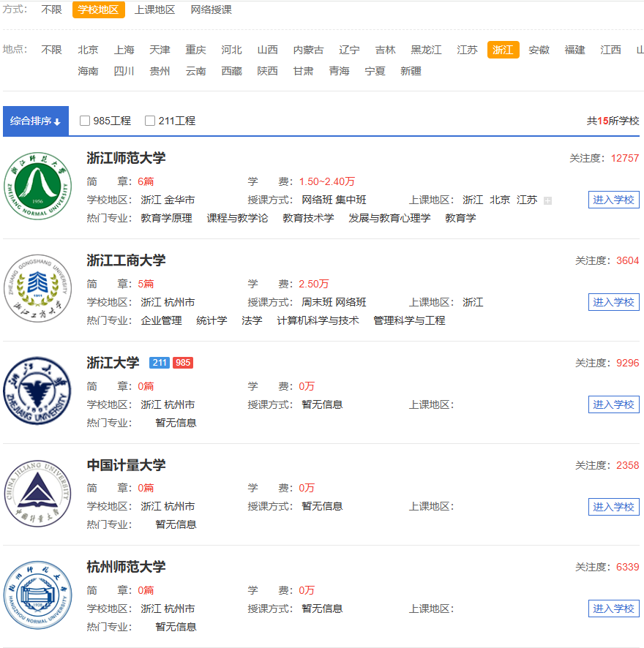The height and width of the screenshot is (648, 644).
Task: Click the 985 badge next to 浙江大学
Action: coord(183,363)
